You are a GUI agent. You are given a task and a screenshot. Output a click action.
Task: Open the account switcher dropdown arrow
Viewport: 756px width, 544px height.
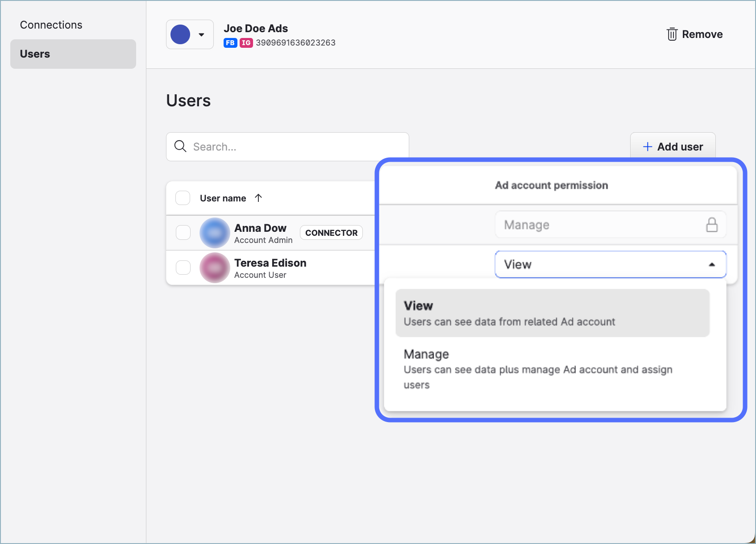[x=202, y=35]
